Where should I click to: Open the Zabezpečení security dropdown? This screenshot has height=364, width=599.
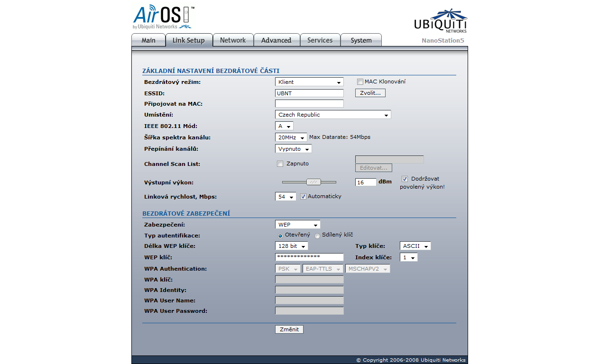pos(297,225)
